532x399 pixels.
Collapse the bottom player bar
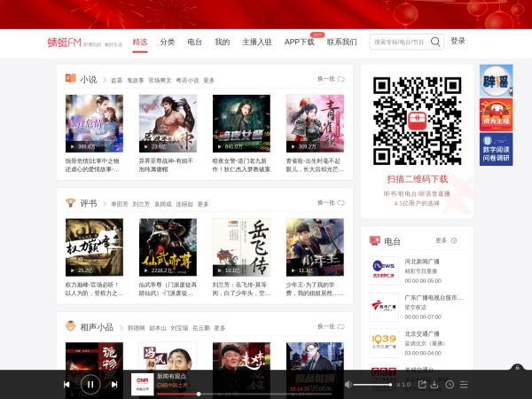(x=517, y=367)
